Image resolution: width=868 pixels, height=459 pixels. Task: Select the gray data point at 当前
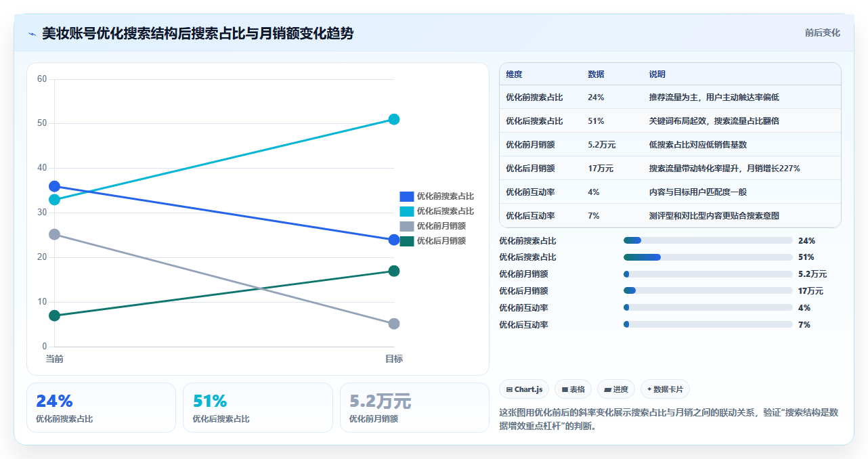coord(55,234)
